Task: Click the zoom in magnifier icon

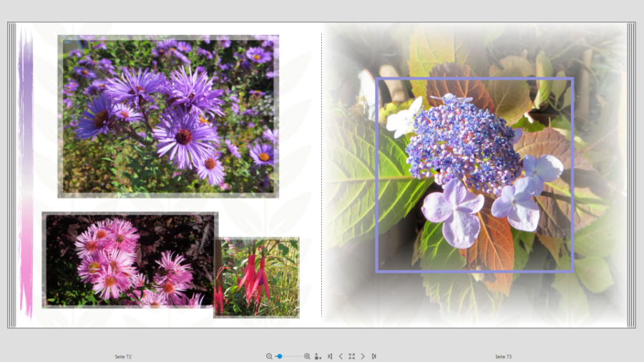Action: [x=307, y=356]
